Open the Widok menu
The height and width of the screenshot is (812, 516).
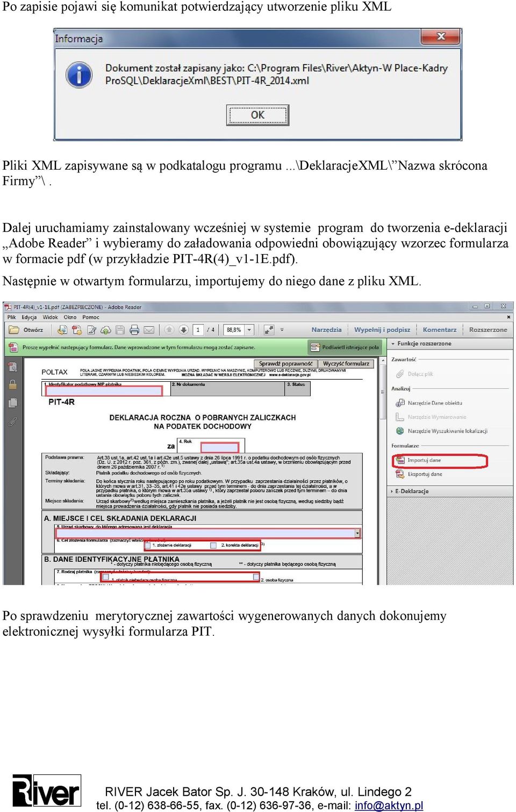coord(50,317)
